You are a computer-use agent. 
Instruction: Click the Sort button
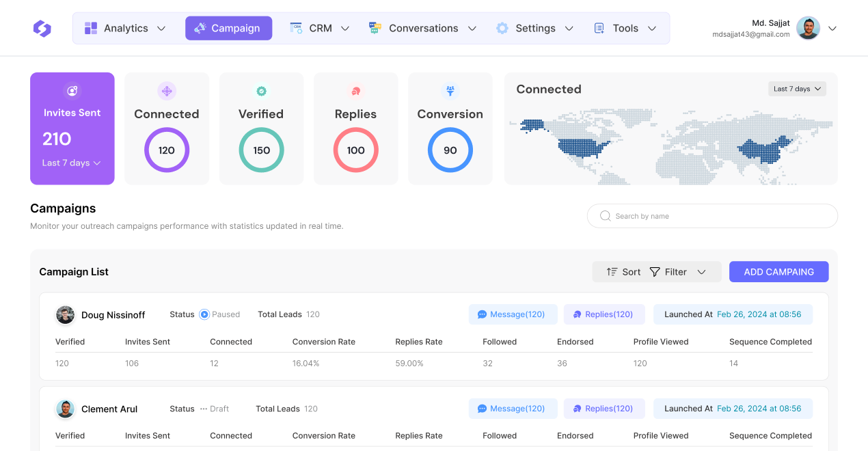[623, 272]
